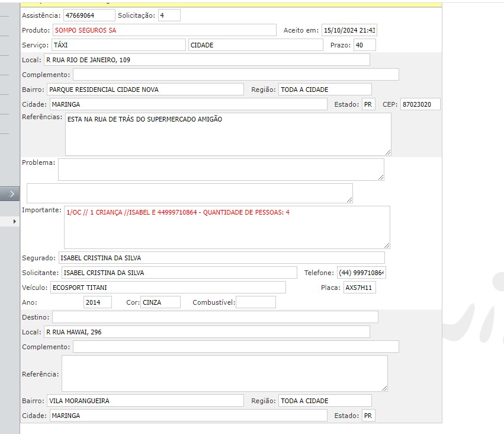The height and width of the screenshot is (434, 504).
Task: Click the Importante notes text area
Action: 226,226
